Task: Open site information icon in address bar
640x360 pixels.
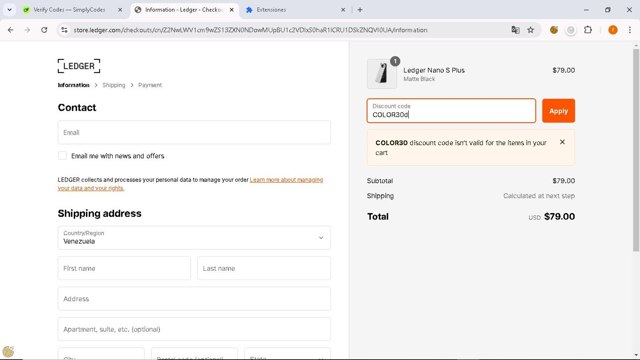Action: [x=64, y=30]
